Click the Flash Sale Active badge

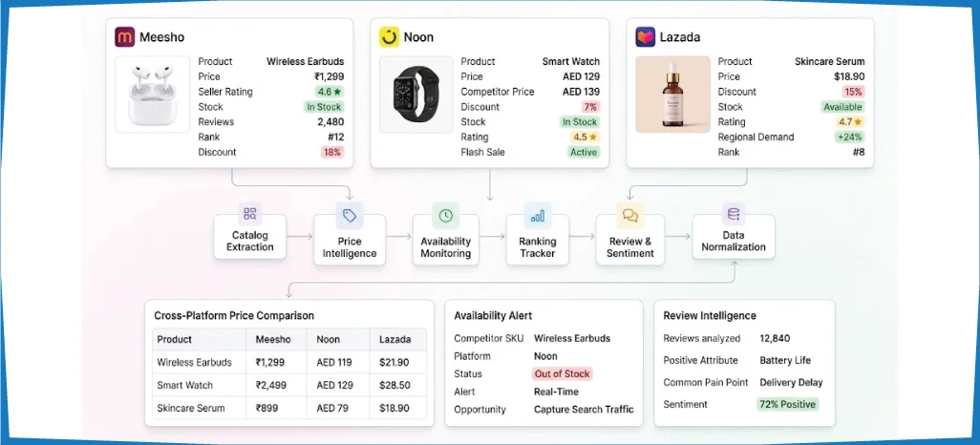584,152
